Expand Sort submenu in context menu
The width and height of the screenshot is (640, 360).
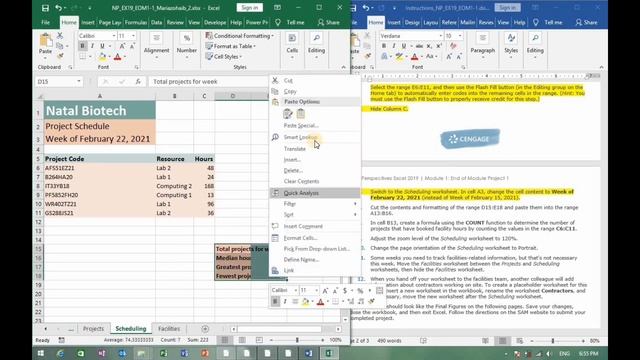coord(314,215)
